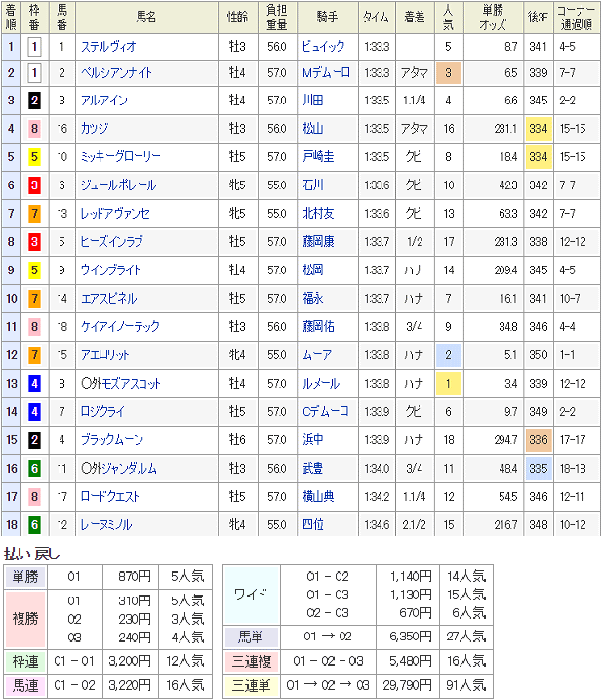Image resolution: width=601 pixels, height=700 pixels.
Task: Open horse link ロジクライ
Action: pos(102,412)
